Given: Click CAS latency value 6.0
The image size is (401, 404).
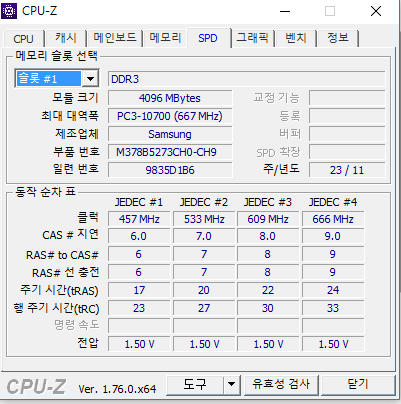Looking at the screenshot, I should [139, 236].
